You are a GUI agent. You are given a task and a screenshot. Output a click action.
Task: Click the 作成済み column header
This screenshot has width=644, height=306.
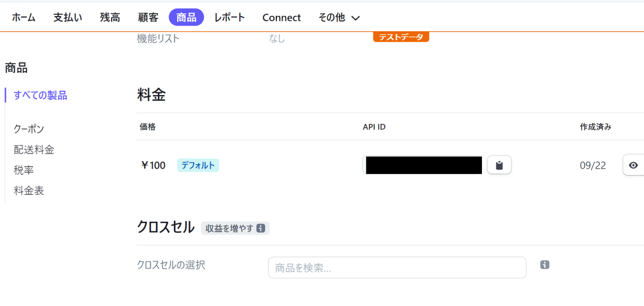click(x=596, y=127)
